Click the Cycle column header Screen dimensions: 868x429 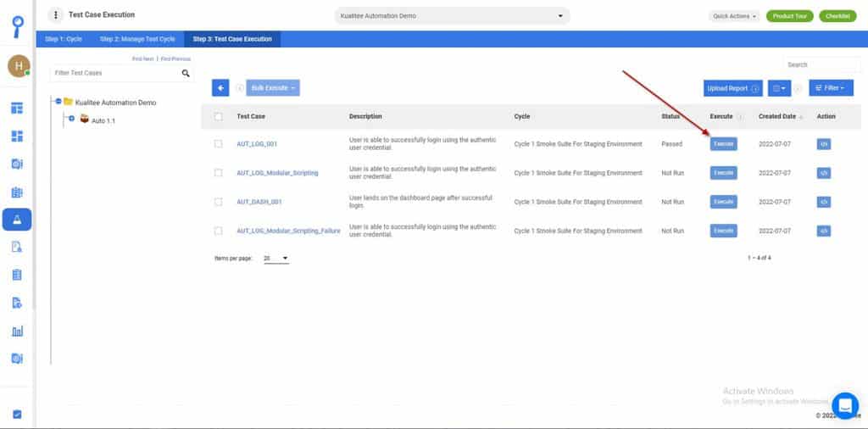[x=522, y=117]
